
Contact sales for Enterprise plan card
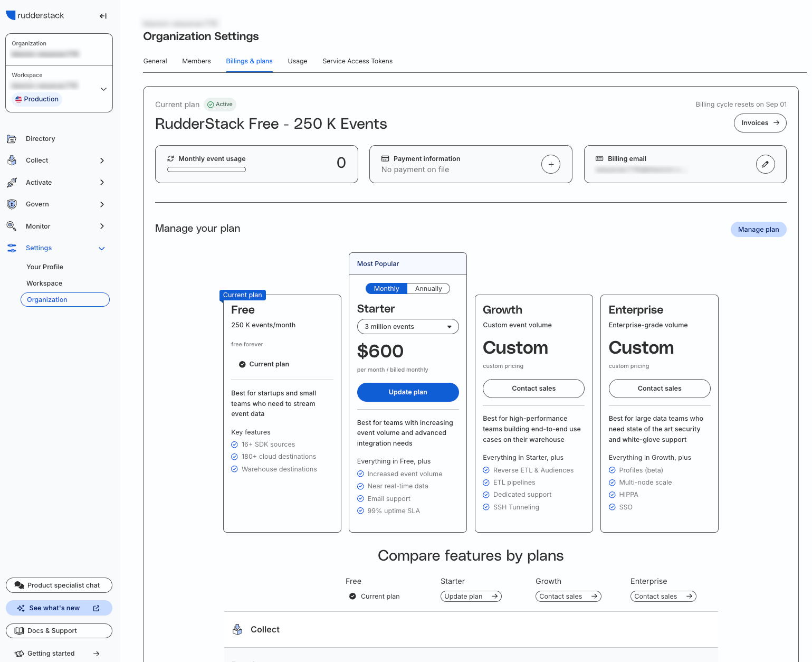(x=660, y=389)
